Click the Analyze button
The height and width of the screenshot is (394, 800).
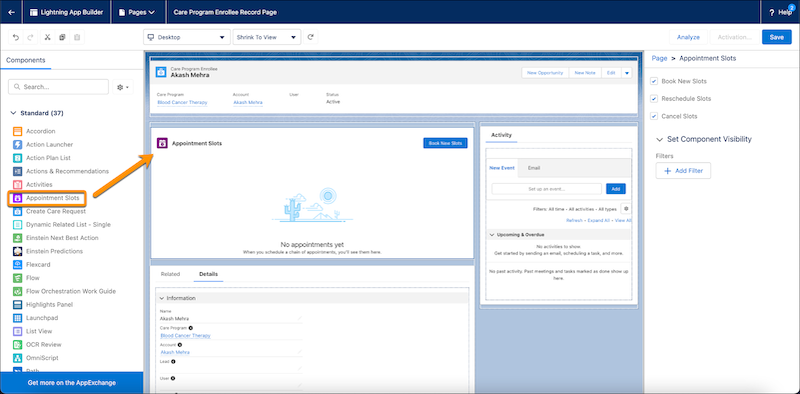point(688,37)
